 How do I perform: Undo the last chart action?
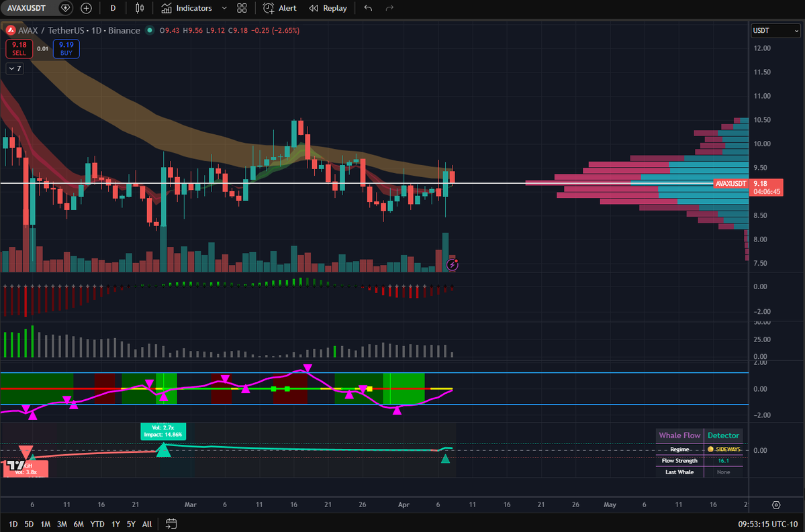pos(368,8)
